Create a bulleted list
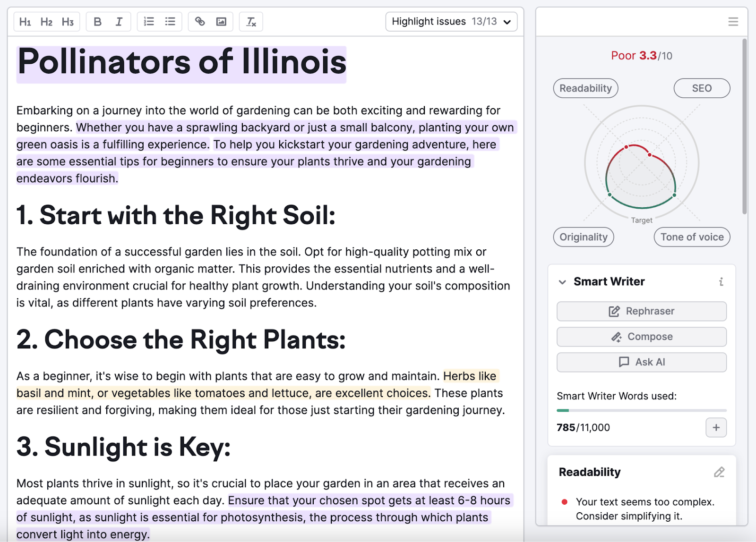Viewport: 756px width, 542px height. (x=170, y=21)
